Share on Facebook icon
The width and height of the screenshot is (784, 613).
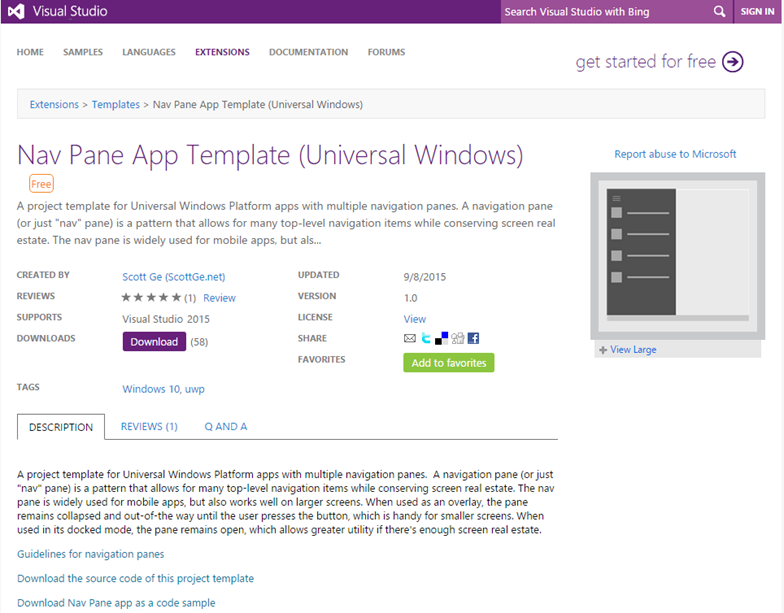tap(473, 338)
